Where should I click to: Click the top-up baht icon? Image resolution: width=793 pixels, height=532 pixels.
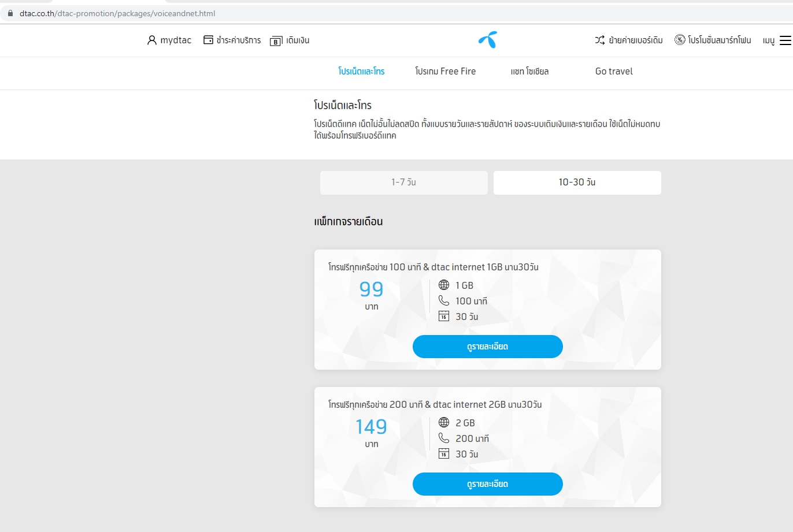[x=276, y=41]
